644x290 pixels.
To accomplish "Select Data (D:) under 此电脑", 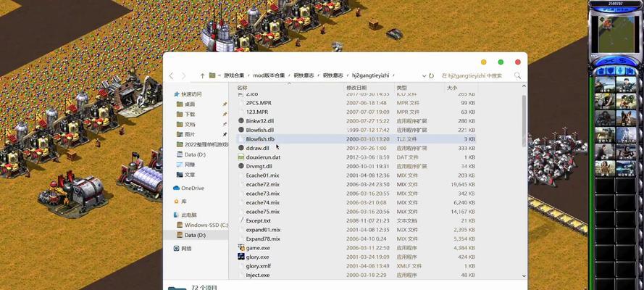I will pos(195,235).
